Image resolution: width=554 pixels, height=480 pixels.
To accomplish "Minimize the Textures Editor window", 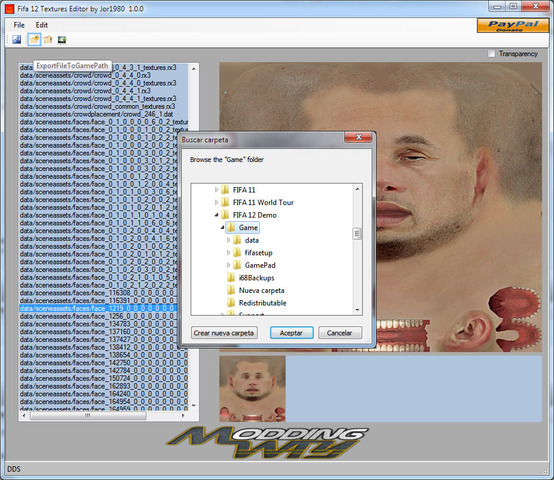I will click(497, 6).
